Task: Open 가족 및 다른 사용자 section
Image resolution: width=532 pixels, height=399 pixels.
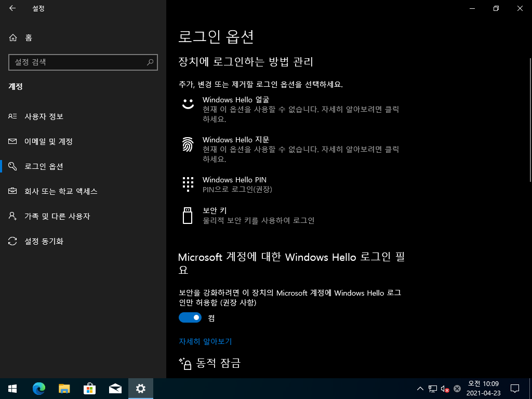Action: 83,216
